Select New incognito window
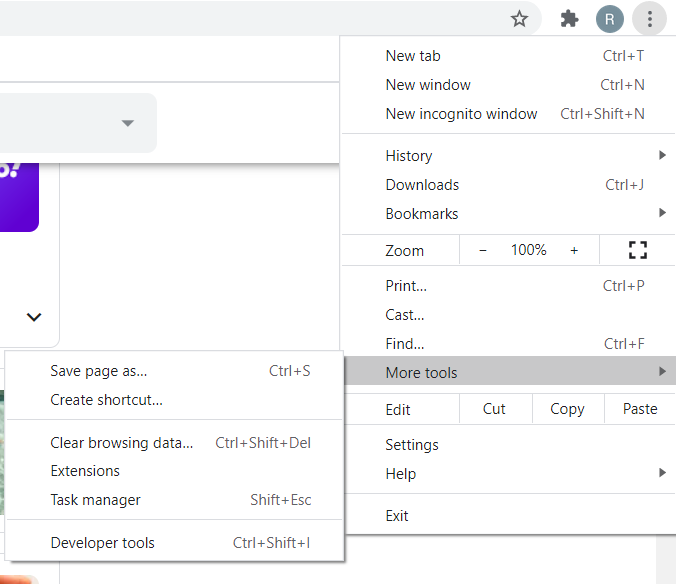The image size is (676, 584). click(x=461, y=114)
